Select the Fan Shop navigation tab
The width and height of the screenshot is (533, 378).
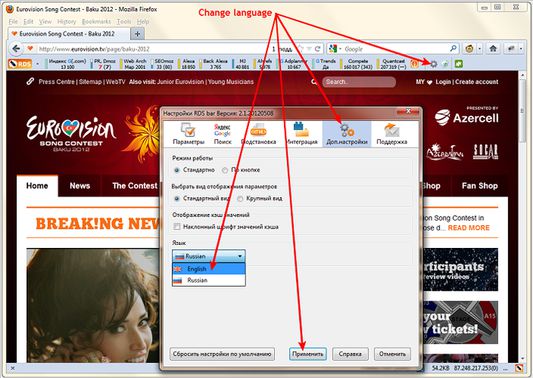click(x=480, y=186)
